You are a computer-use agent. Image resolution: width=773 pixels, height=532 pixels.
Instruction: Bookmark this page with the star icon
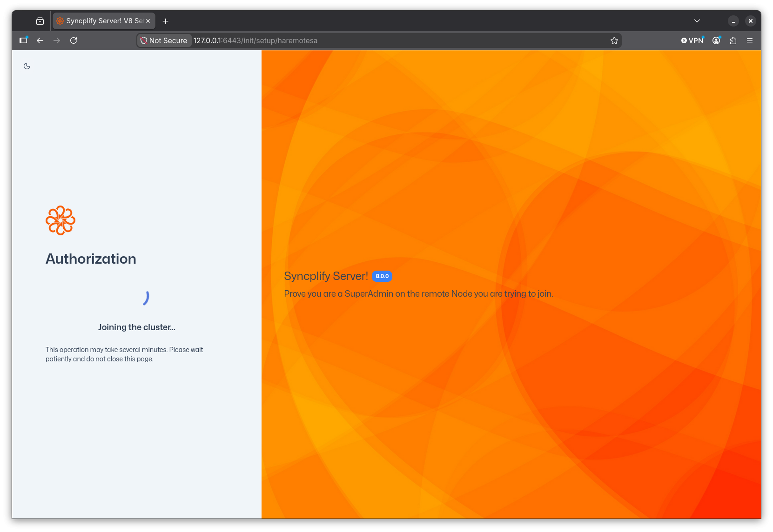click(x=614, y=40)
